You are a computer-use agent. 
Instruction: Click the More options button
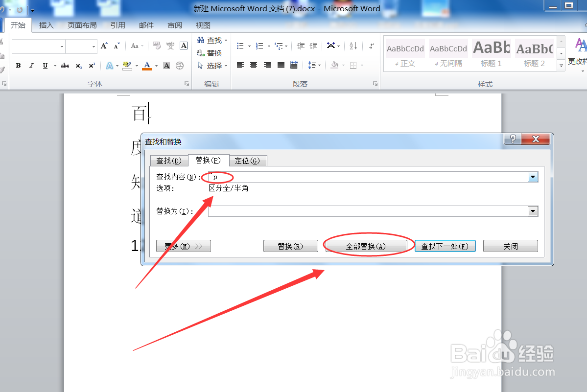coord(184,246)
